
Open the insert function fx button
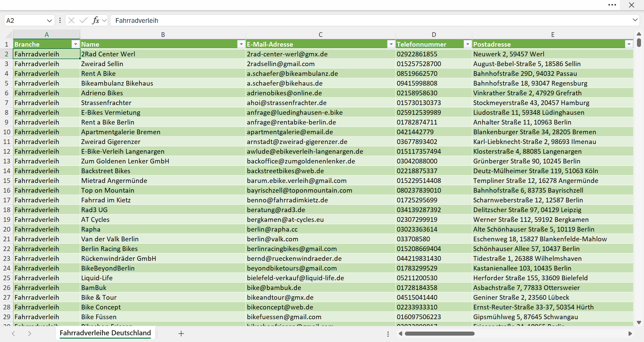[96, 20]
